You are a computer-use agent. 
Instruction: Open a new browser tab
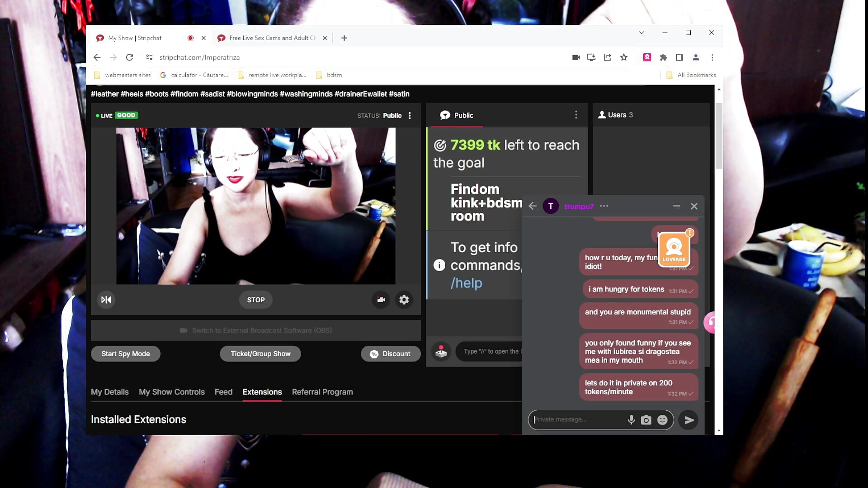(344, 38)
